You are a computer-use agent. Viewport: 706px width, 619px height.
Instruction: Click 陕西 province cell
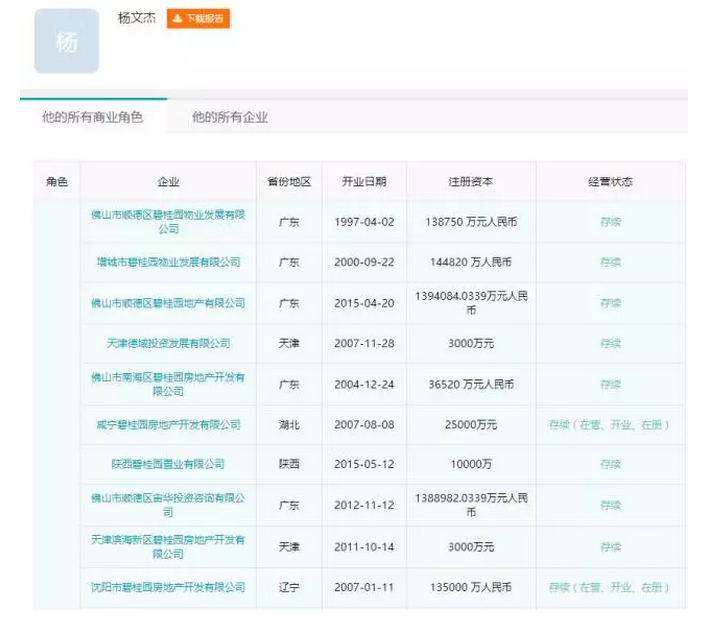coord(289,464)
